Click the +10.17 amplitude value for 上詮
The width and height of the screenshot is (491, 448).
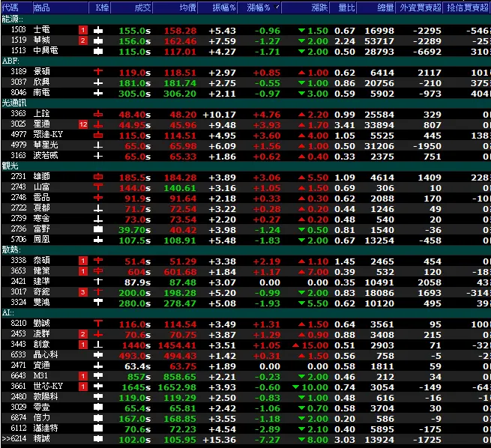pos(219,115)
